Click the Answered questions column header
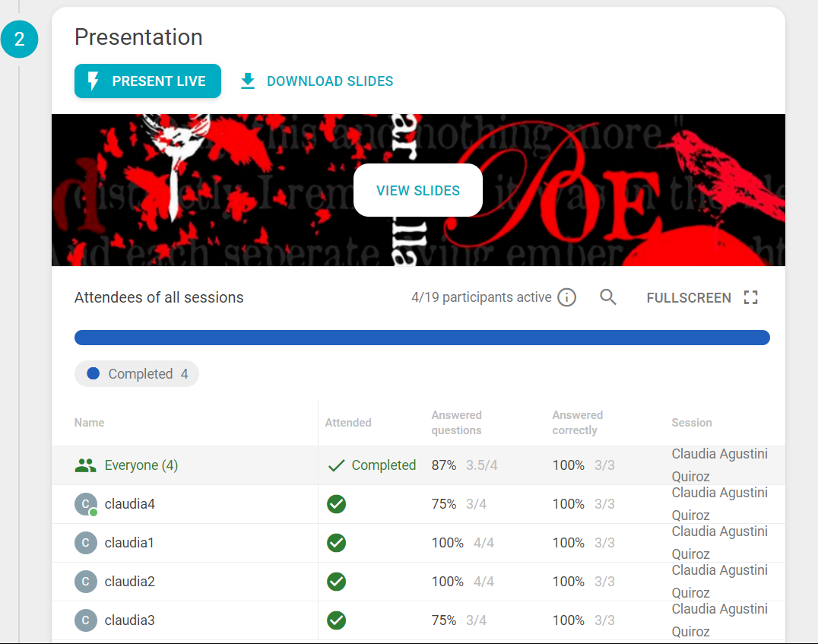818x644 pixels. (456, 423)
